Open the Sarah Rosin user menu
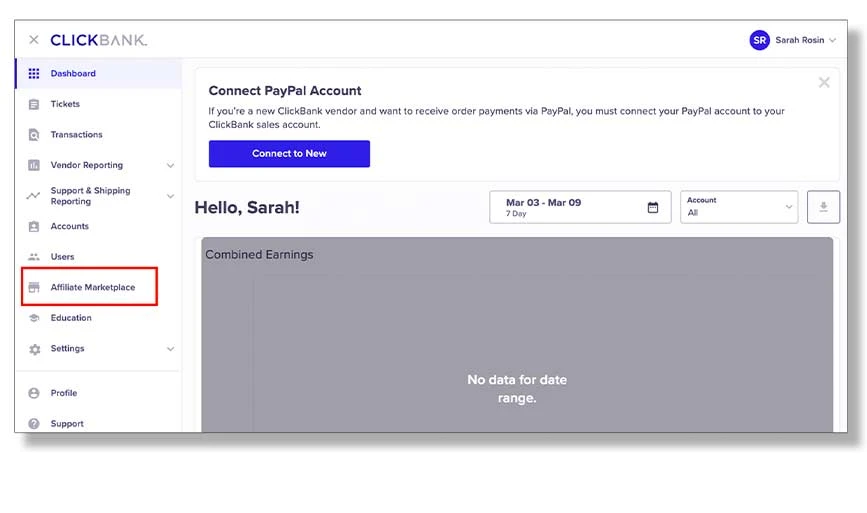The image size is (867, 513). [794, 40]
